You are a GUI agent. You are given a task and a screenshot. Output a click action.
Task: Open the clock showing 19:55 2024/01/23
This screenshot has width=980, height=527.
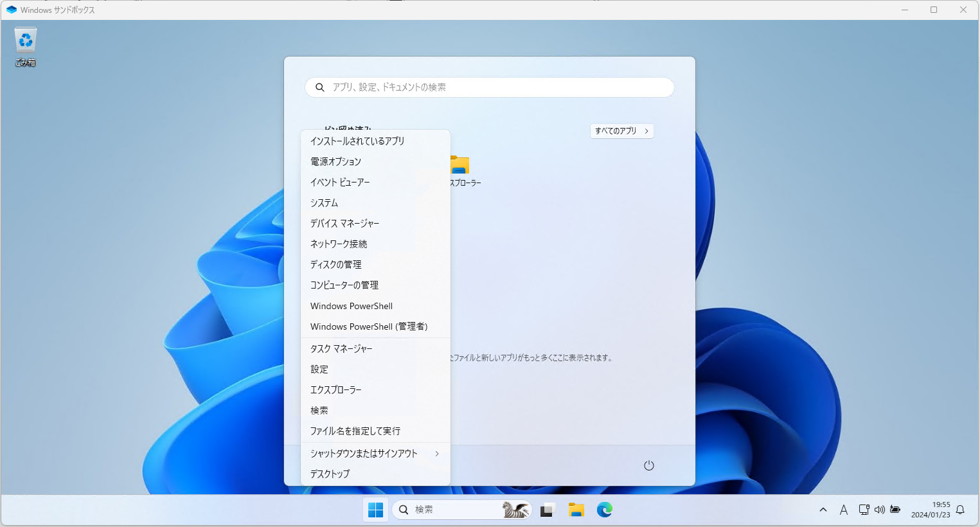[931, 510]
